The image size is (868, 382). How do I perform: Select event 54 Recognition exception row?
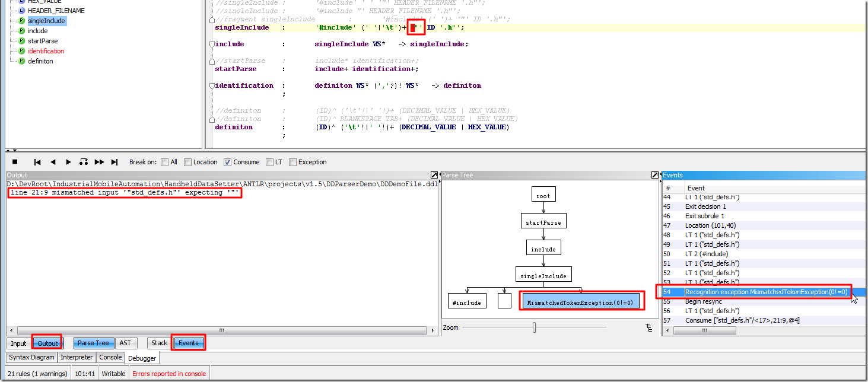[x=763, y=292]
